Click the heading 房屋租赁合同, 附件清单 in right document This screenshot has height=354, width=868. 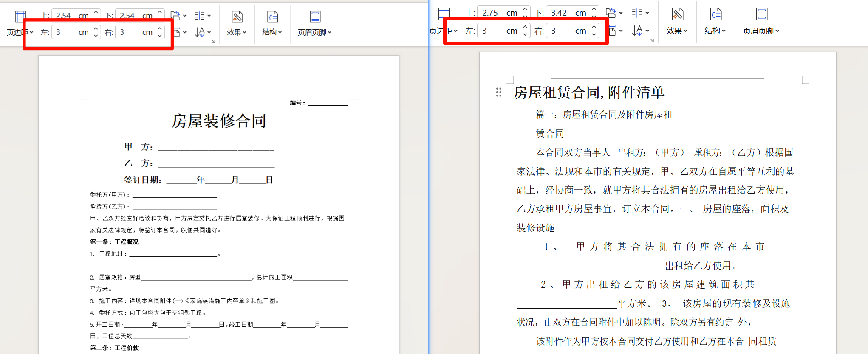click(589, 93)
